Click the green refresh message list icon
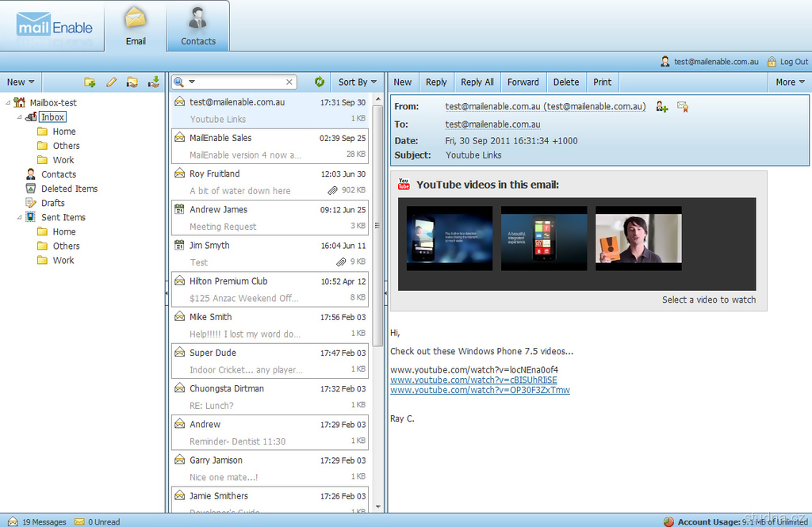Viewport: 812px width, 527px height. (x=320, y=82)
